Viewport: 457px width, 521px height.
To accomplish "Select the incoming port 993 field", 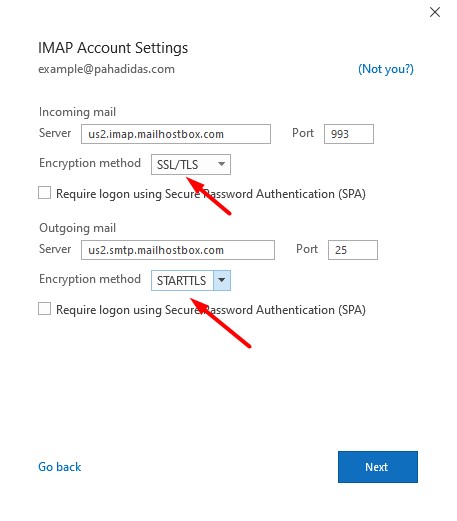I will (x=349, y=134).
